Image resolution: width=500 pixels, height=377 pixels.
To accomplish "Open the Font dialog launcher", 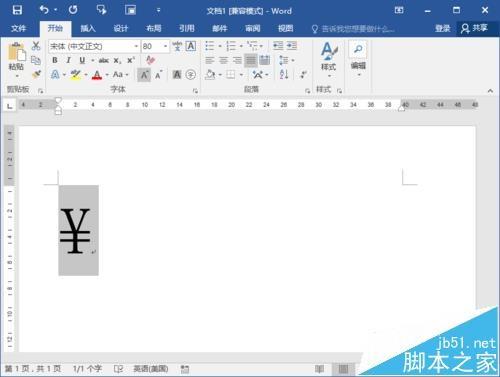I will pos(195,91).
